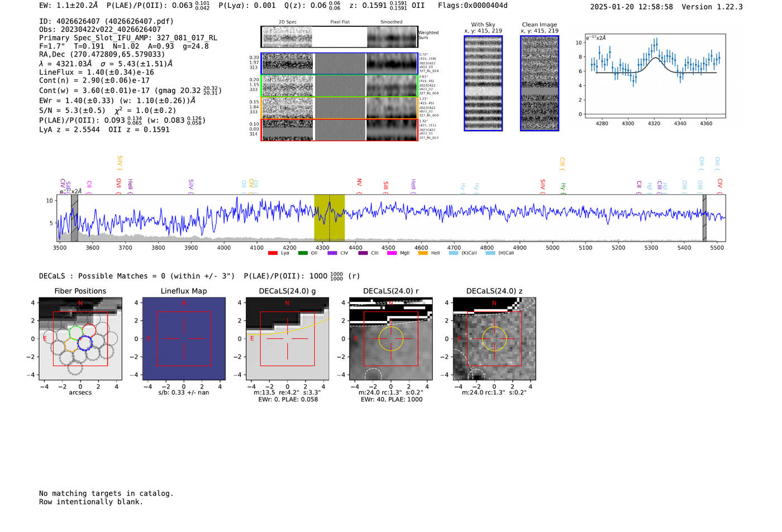This screenshot has height=532, width=782.
Task: Click the red OVI line marker label
Action: point(118,185)
